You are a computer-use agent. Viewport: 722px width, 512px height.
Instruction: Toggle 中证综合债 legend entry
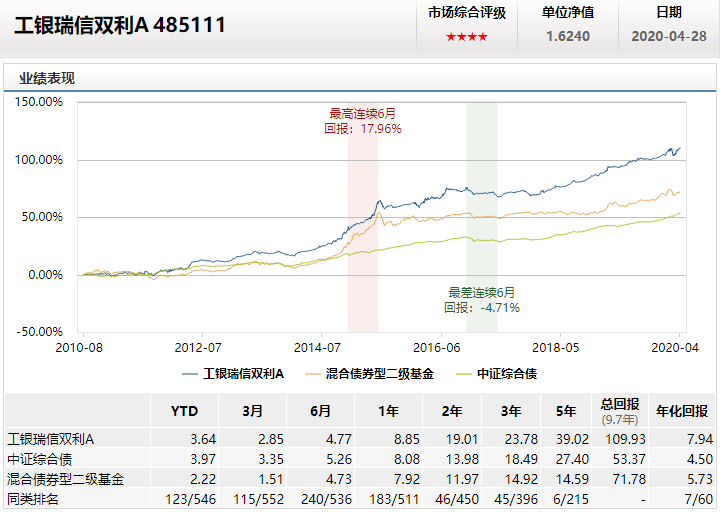point(496,373)
